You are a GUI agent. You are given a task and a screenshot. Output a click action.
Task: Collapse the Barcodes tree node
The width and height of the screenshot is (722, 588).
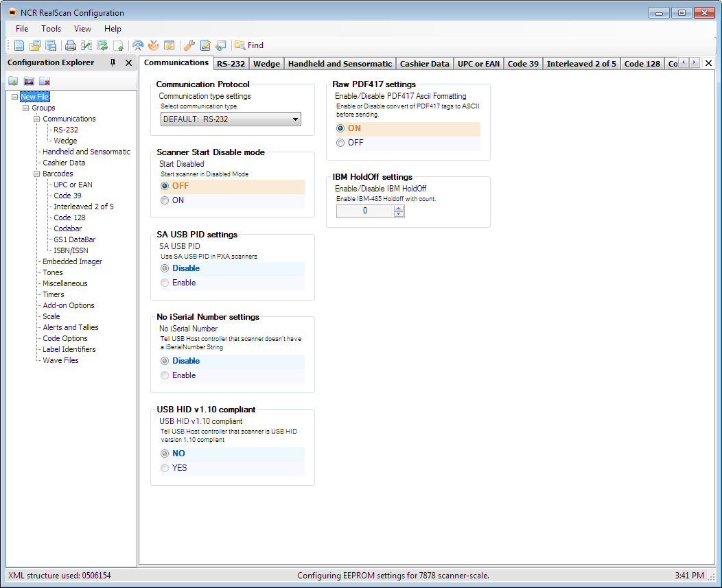[37, 174]
